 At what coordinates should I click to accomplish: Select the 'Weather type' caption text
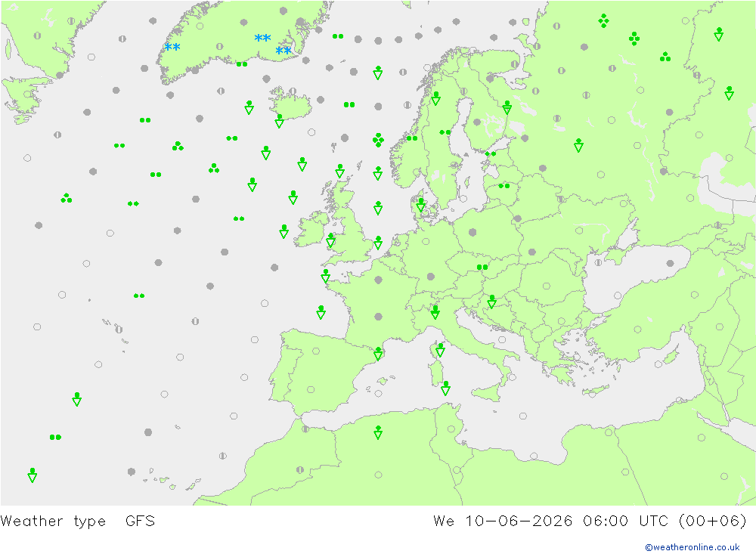pyautogui.click(x=53, y=521)
